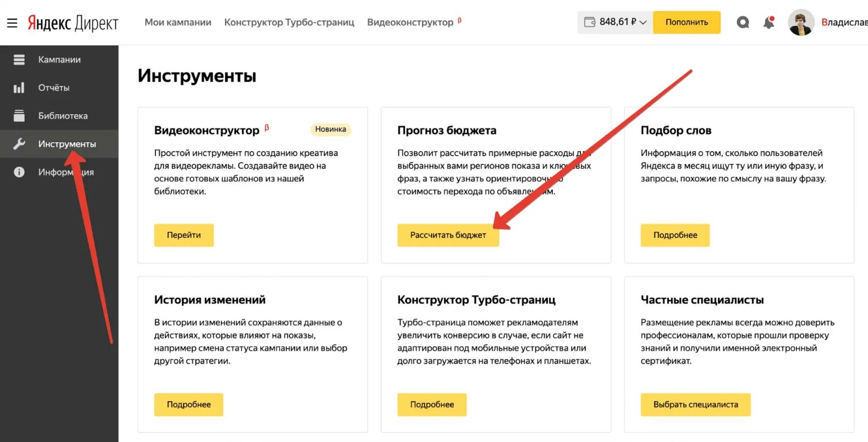Screen dimensions: 868x442
Task: Click the Прогноз бюджета card title
Action: pyautogui.click(x=447, y=130)
